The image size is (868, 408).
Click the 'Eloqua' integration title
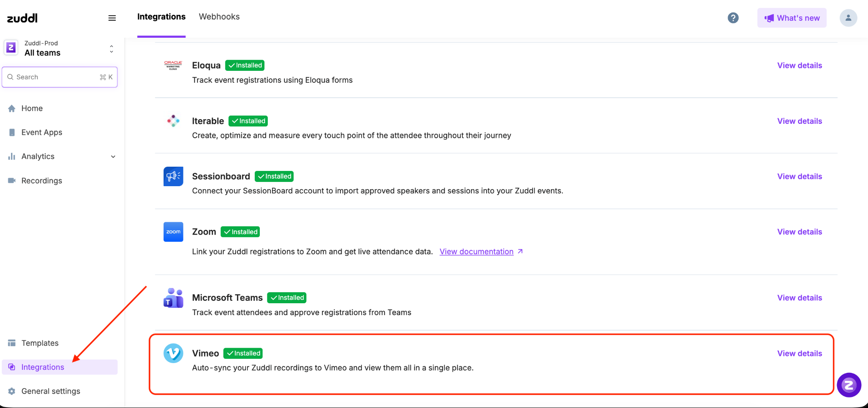[x=206, y=65]
